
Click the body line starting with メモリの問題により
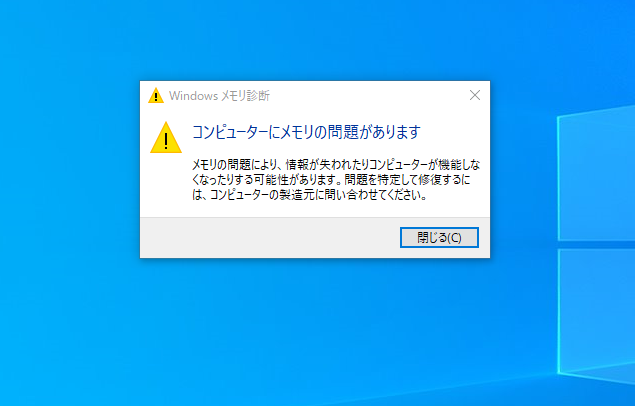[336, 164]
